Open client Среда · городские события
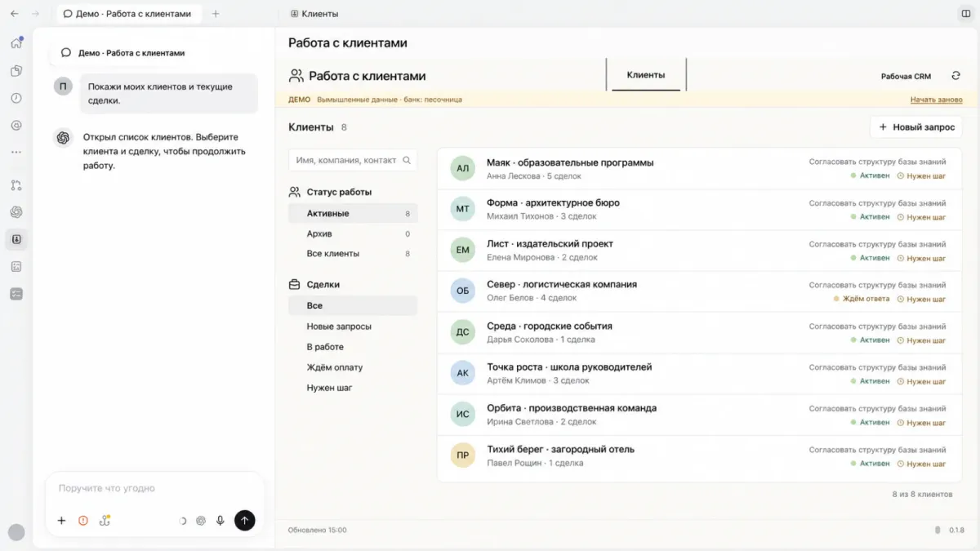Viewport: 980px width, 551px height. pyautogui.click(x=701, y=332)
